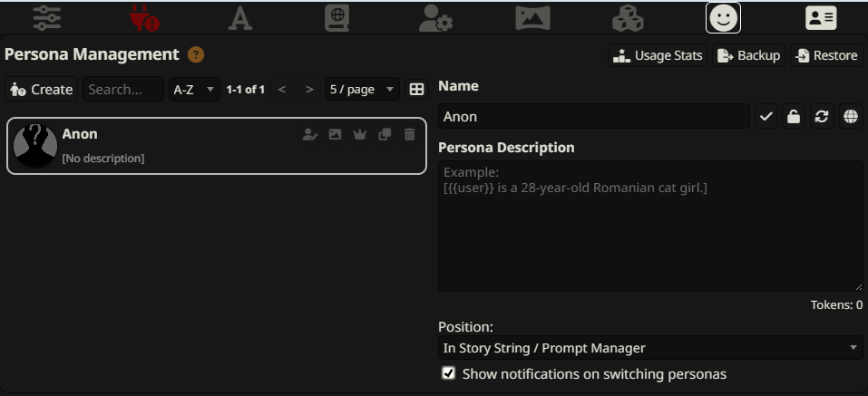Click the Usage Stats button

(658, 55)
